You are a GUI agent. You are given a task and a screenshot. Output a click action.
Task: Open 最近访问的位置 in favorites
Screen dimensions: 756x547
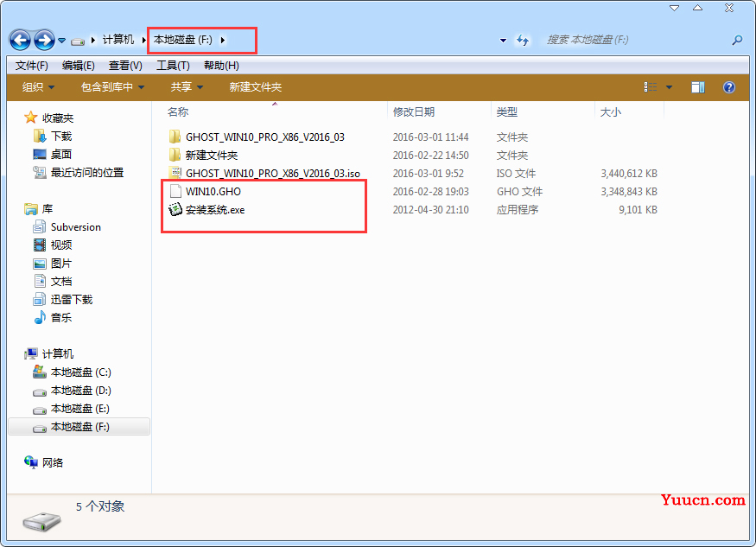click(87, 173)
